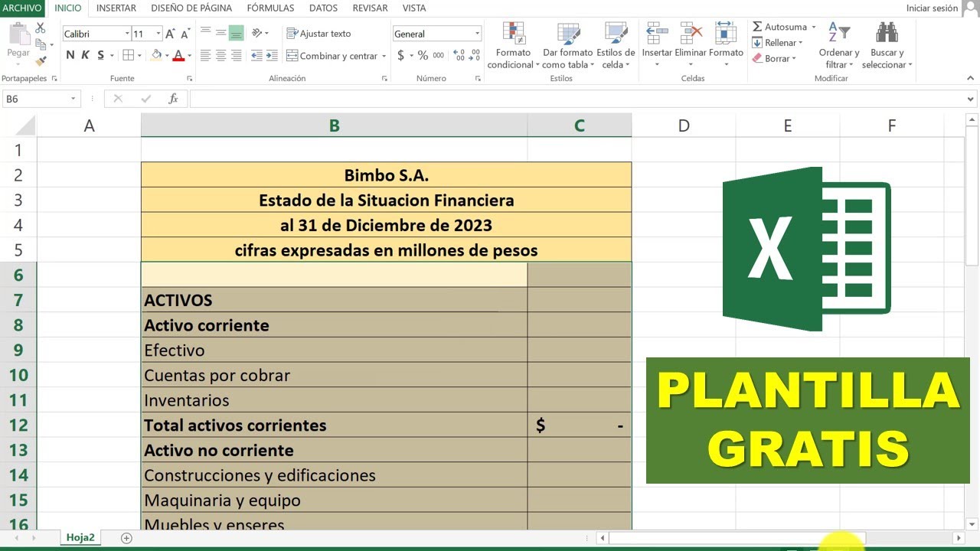The width and height of the screenshot is (980, 551).
Task: Click Combinar y centrar
Action: point(335,55)
